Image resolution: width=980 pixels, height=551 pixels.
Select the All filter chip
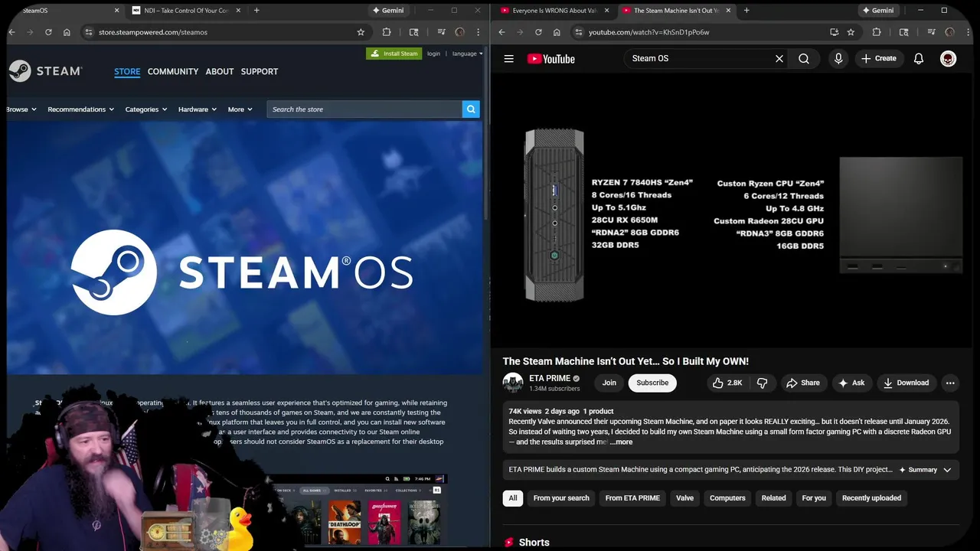tap(513, 498)
